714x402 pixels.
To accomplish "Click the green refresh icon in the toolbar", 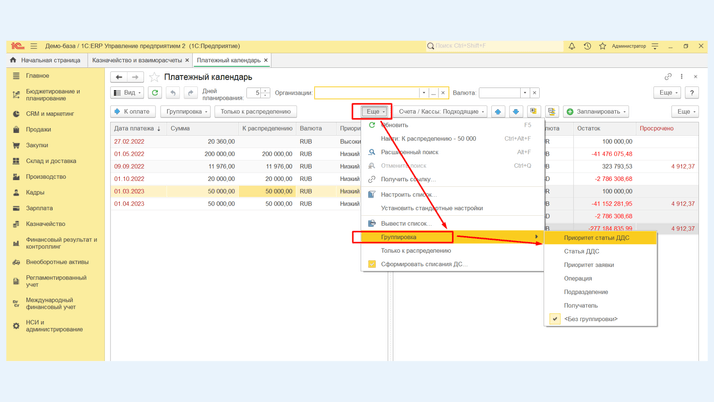I will (x=155, y=93).
